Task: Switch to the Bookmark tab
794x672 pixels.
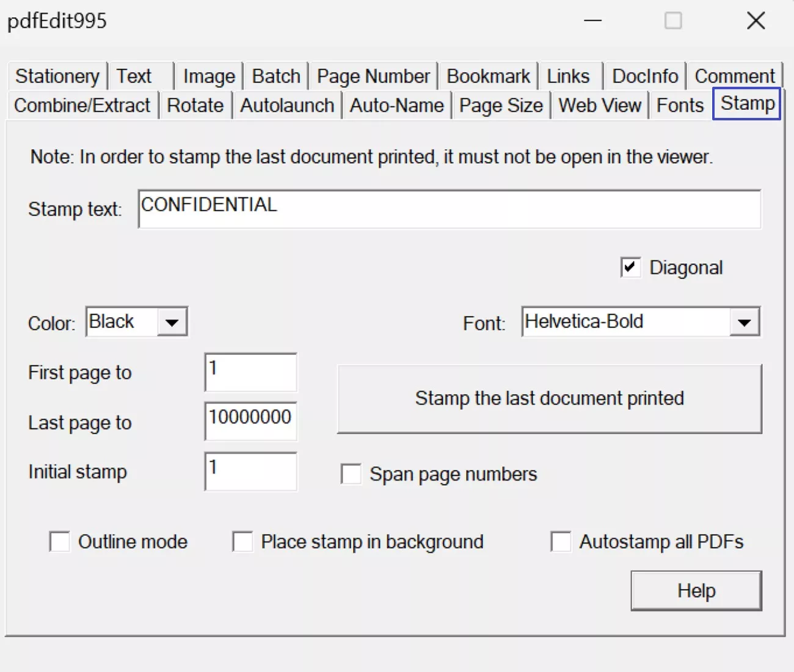Action: click(488, 76)
